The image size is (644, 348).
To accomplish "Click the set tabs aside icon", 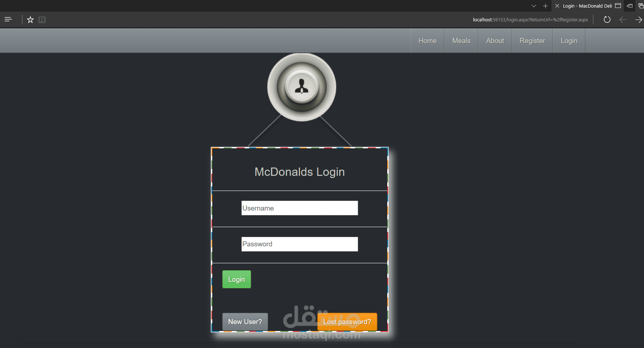I will point(630,6).
